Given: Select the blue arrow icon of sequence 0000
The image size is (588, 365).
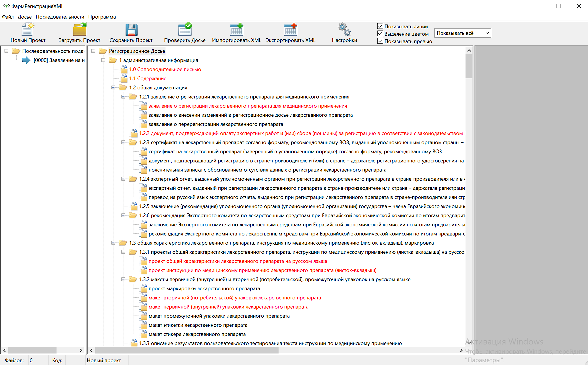Looking at the screenshot, I should point(26,60).
